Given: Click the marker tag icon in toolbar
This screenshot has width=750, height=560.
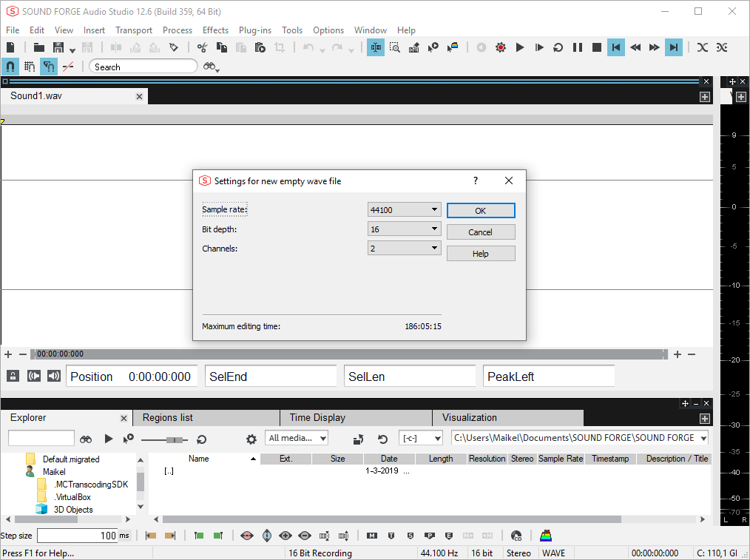Looking at the screenshot, I should coord(174,47).
